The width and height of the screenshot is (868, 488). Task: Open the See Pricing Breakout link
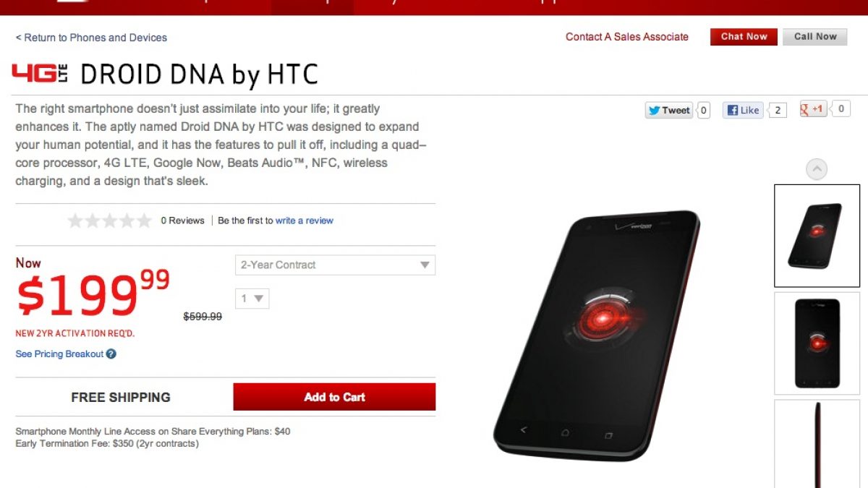(x=59, y=354)
